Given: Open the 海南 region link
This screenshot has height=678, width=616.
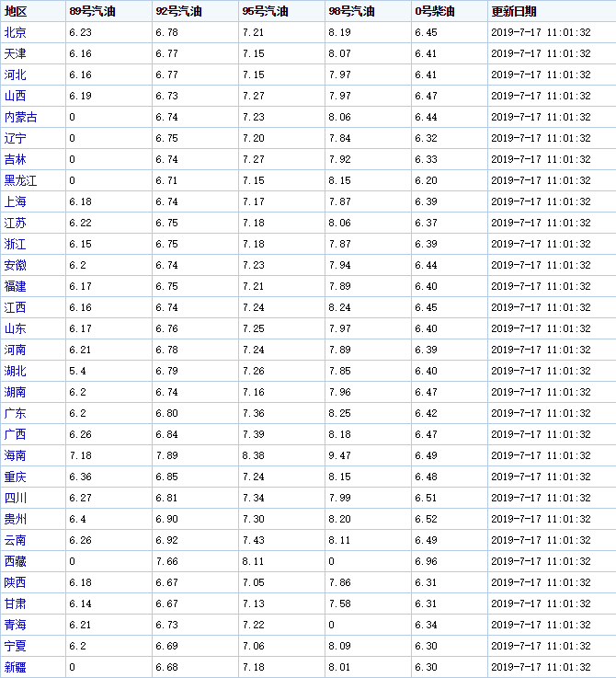Looking at the screenshot, I should pyautogui.click(x=16, y=456).
